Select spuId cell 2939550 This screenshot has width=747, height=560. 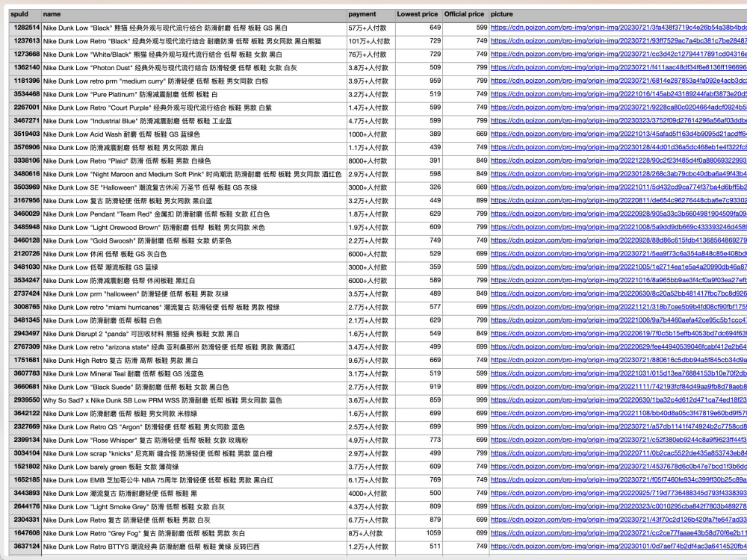25,400
